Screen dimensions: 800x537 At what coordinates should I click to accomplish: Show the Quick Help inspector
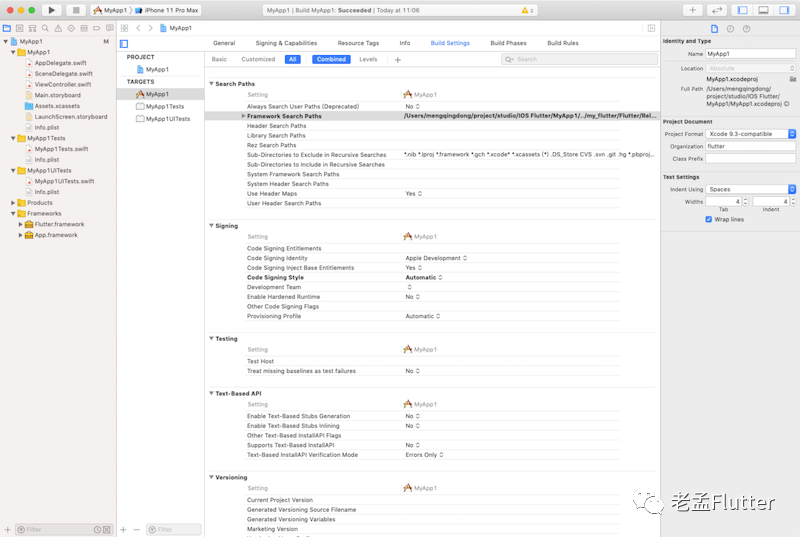tap(746, 29)
